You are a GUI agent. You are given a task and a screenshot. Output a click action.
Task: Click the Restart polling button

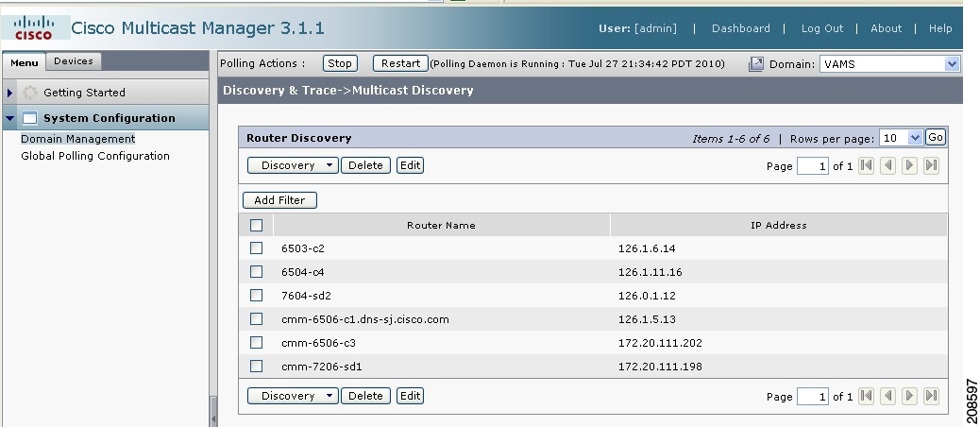point(400,63)
